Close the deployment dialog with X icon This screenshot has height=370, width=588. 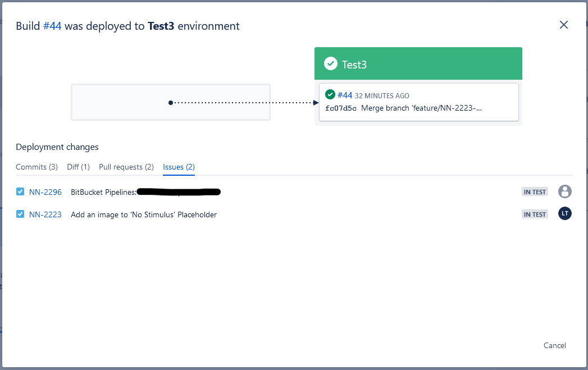[x=564, y=25]
